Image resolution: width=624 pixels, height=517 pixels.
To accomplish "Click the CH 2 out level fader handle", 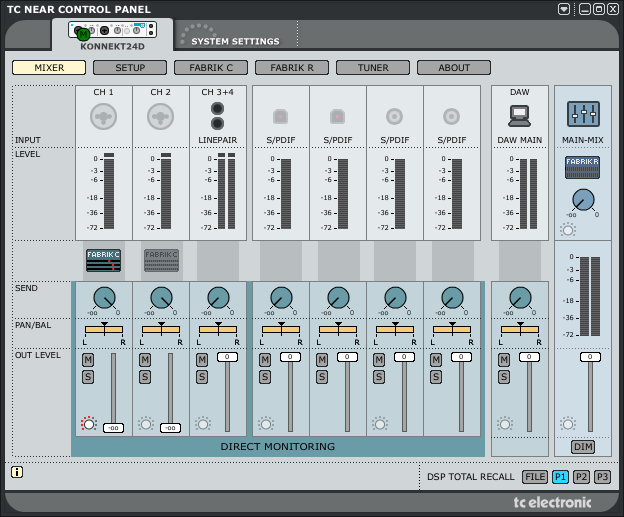I will pyautogui.click(x=170, y=428).
